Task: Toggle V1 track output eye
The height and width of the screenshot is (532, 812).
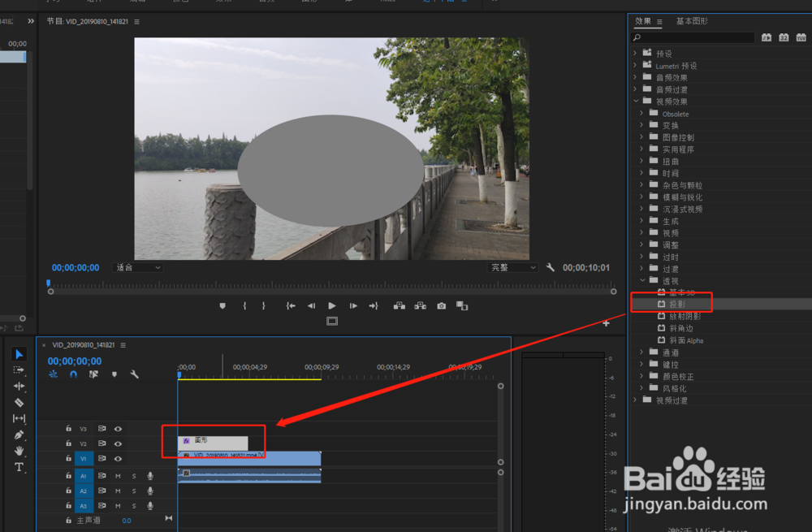Action: pos(118,459)
